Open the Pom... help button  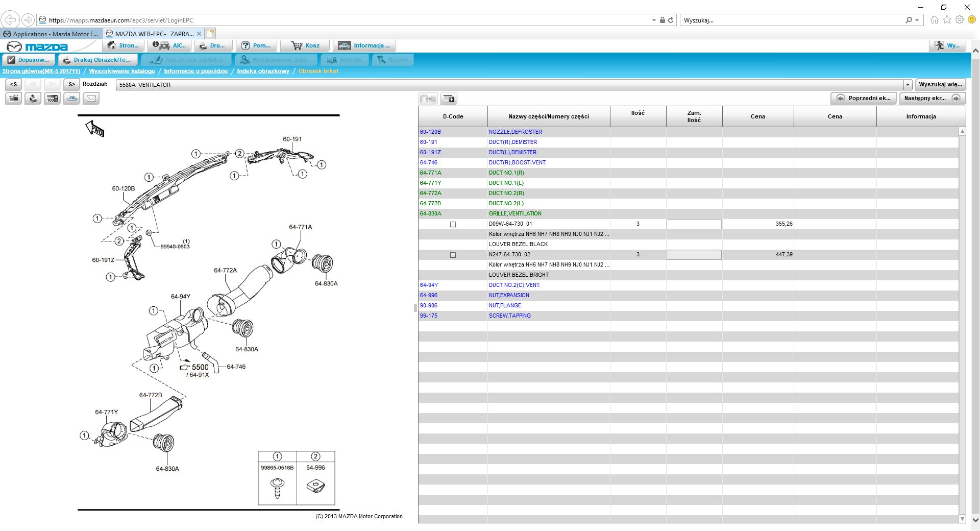point(257,45)
